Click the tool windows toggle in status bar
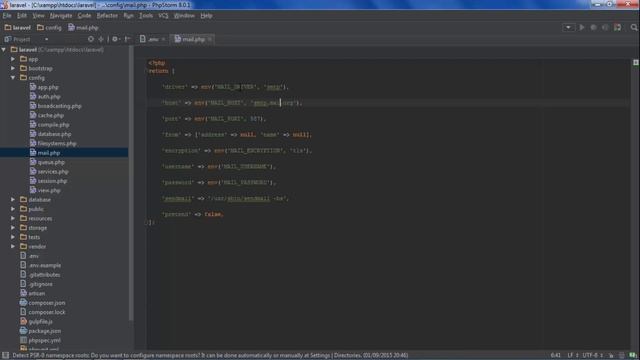Screen dimensions: 640x360 point(5,356)
